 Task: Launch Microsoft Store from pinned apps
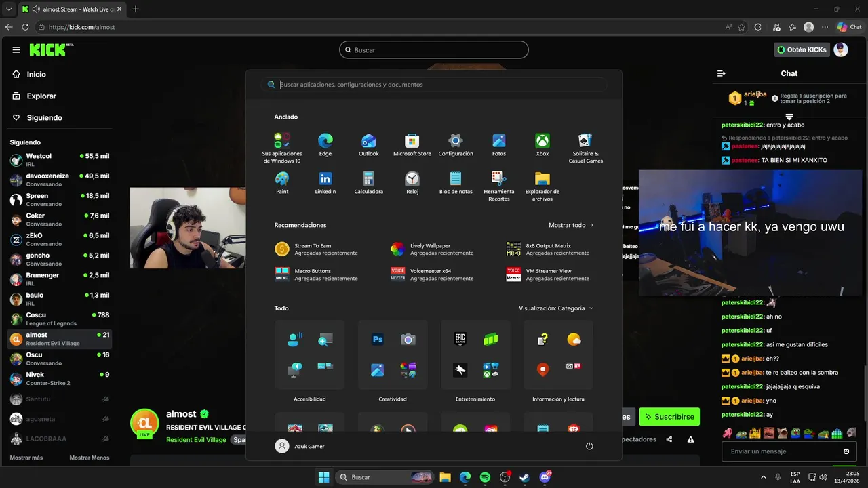click(412, 145)
